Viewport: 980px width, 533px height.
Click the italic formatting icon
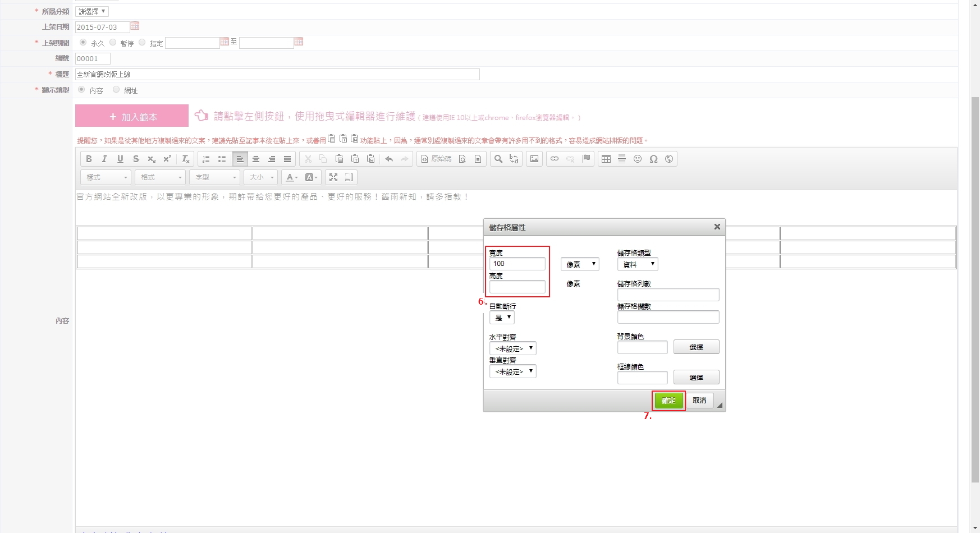point(104,159)
